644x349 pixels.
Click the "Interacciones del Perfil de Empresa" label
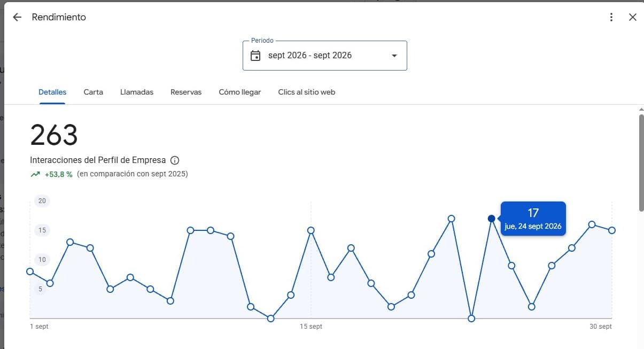tap(98, 160)
